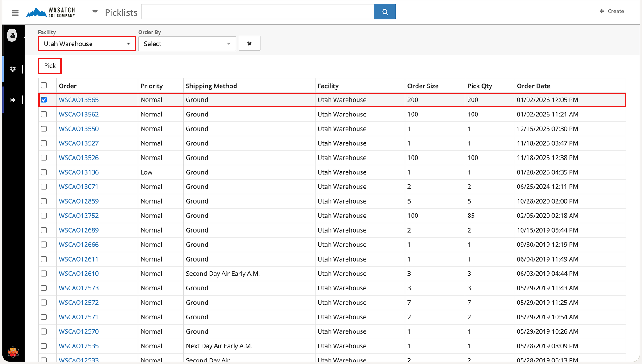Open order link WSCAO13562

pyautogui.click(x=78, y=115)
